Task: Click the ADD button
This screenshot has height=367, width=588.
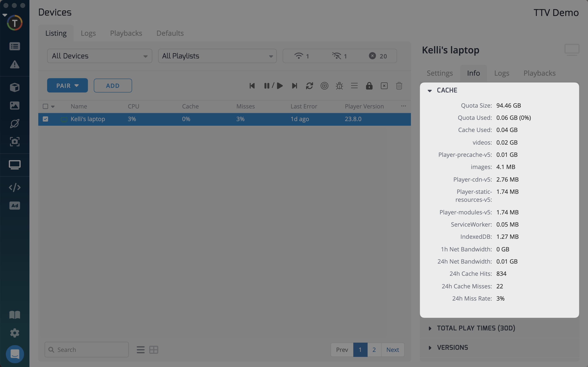Action: click(113, 85)
